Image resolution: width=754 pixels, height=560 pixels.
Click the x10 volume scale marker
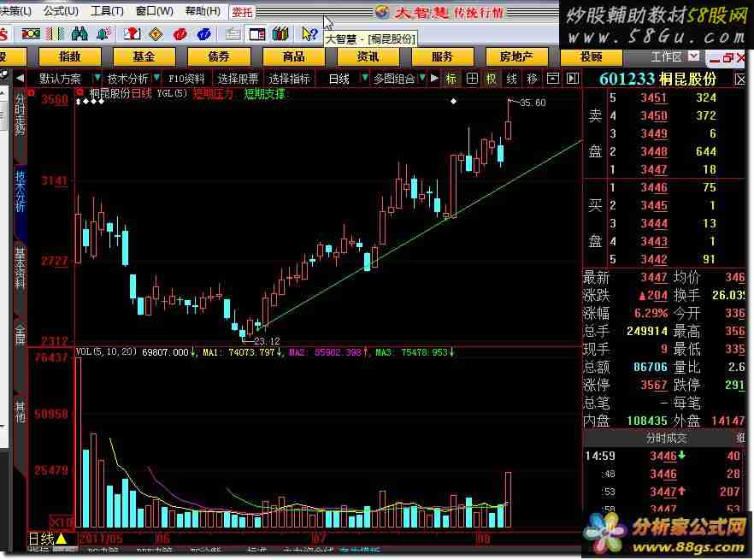62,522
